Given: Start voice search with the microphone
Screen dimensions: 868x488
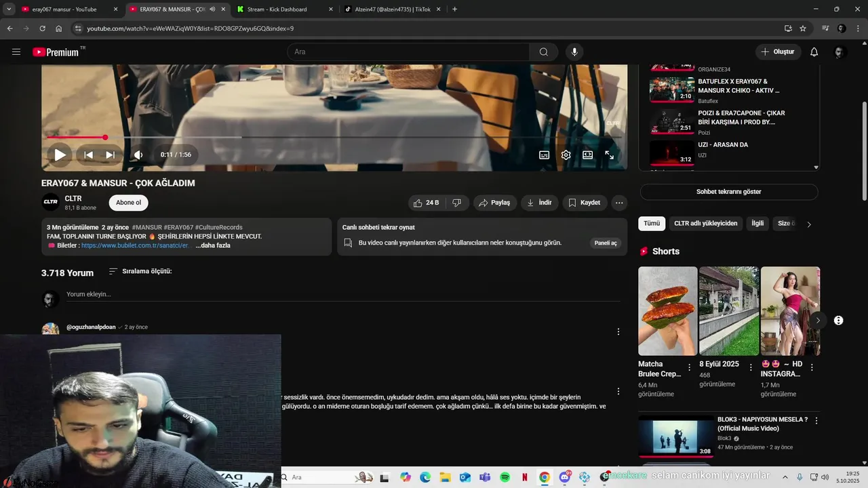Looking at the screenshot, I should tap(574, 52).
